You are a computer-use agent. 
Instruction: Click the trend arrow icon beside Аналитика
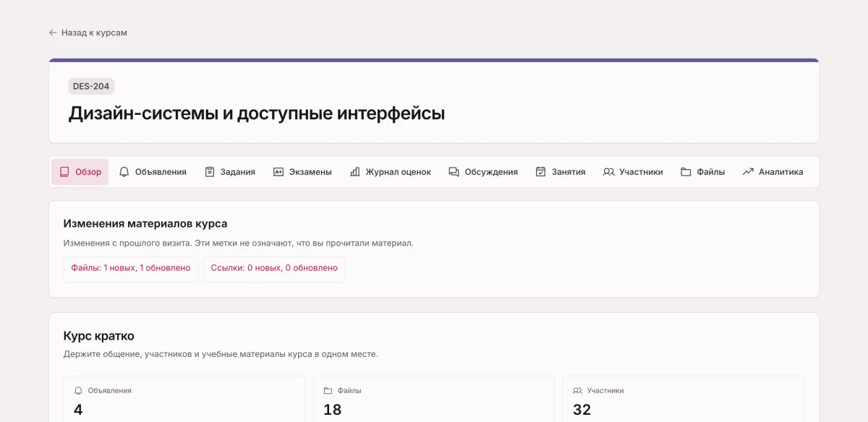point(748,172)
